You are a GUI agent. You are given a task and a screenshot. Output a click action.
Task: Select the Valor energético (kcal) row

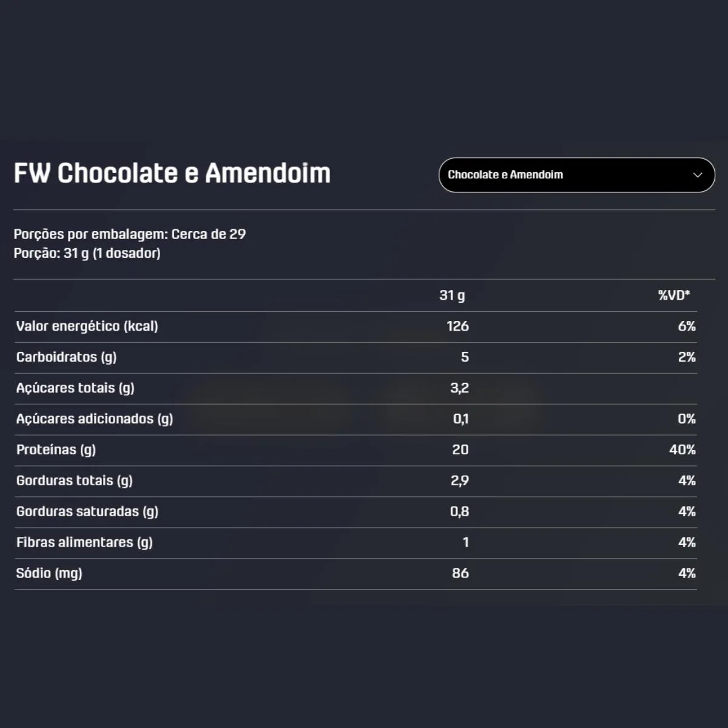[356, 327]
